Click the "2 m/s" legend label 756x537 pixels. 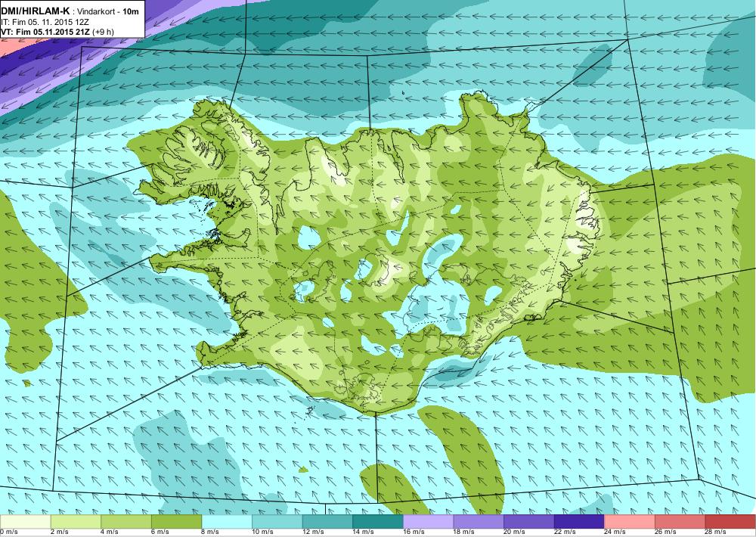(59, 532)
